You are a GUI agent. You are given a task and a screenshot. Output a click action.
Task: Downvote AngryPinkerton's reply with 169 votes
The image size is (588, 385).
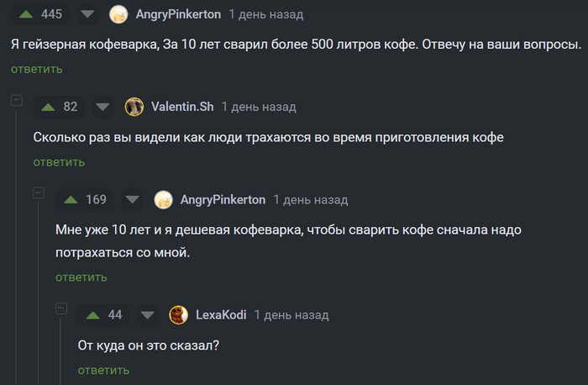click(133, 199)
